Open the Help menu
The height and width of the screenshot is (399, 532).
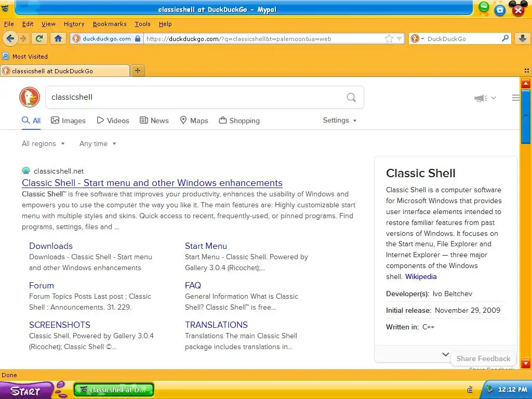[165, 24]
